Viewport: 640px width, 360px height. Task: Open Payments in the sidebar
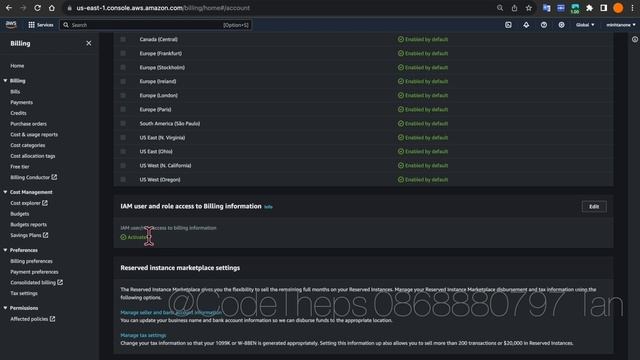(22, 102)
